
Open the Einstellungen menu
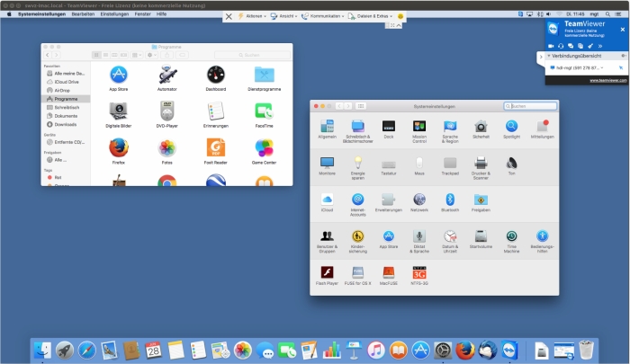114,14
